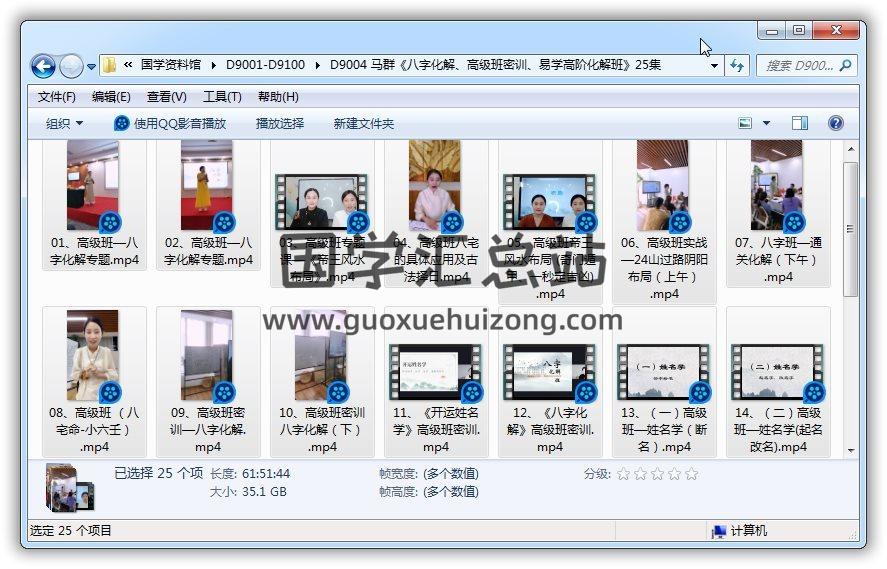Open the 组织 dropdown menu
Image resolution: width=887 pixels, height=569 pixels.
64,123
